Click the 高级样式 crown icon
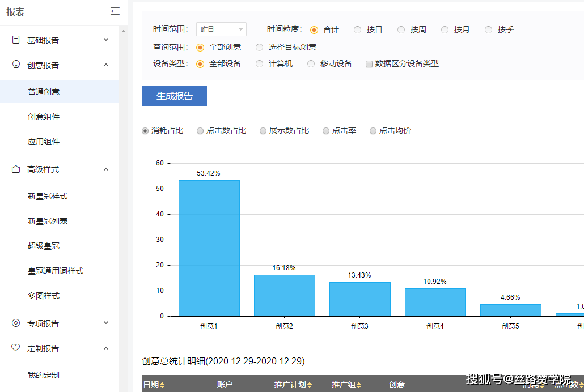Screen dimensions: 584x392 pyautogui.click(x=16, y=169)
